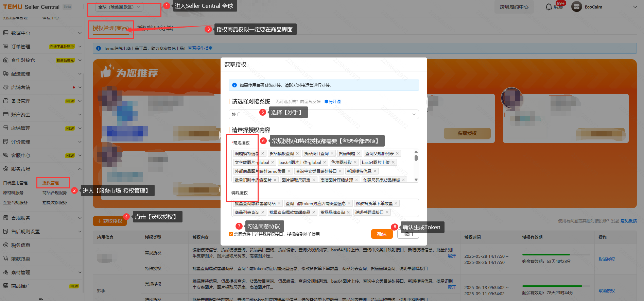Open the 账户资金 wallet icon
The image size is (644, 301).
pos(6,115)
